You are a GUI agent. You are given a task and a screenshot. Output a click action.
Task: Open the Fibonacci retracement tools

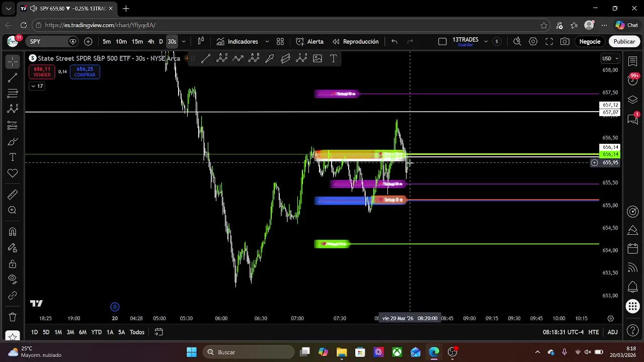tap(13, 94)
